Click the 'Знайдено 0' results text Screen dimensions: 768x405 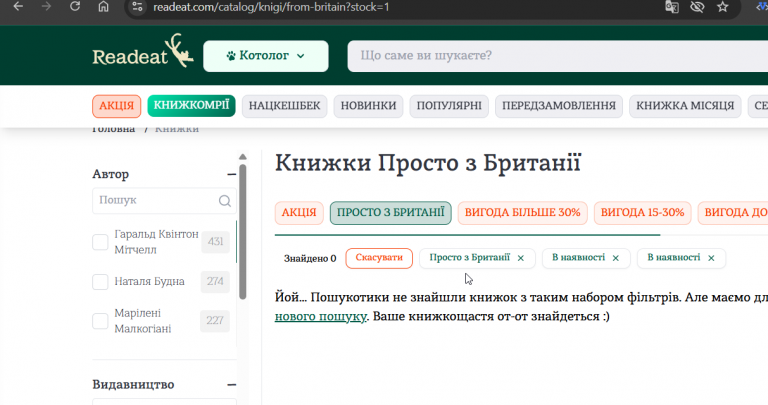click(x=310, y=259)
